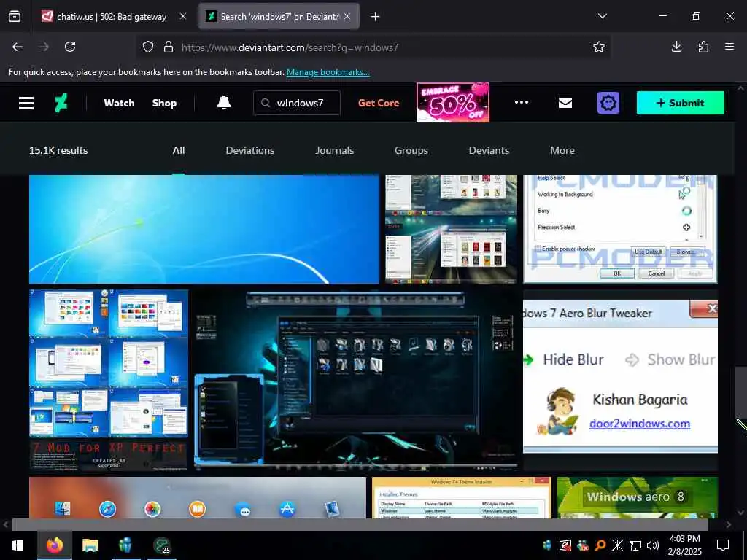The height and width of the screenshot is (560, 747).
Task: Click the browser forward arrow
Action: point(44,47)
